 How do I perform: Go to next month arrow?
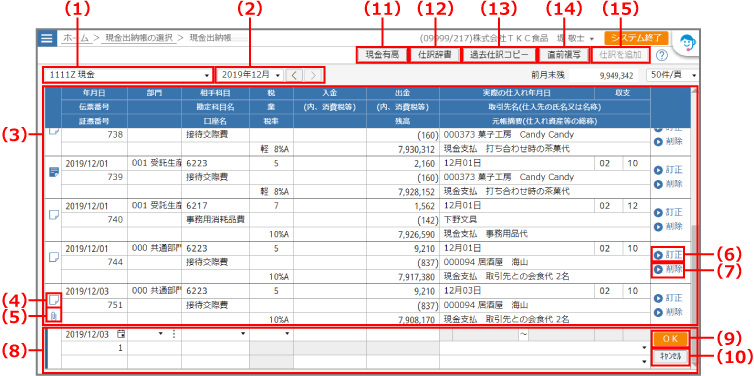click(313, 75)
